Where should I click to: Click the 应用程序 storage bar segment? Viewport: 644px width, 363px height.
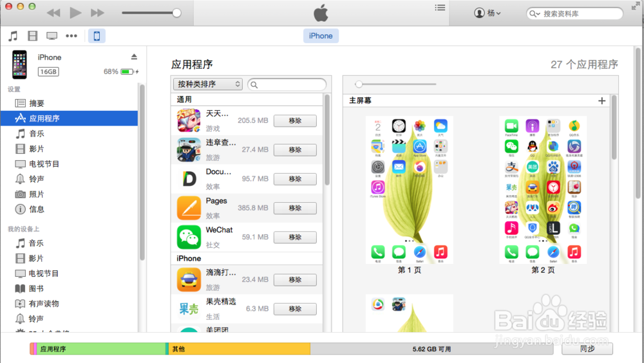[x=102, y=349]
